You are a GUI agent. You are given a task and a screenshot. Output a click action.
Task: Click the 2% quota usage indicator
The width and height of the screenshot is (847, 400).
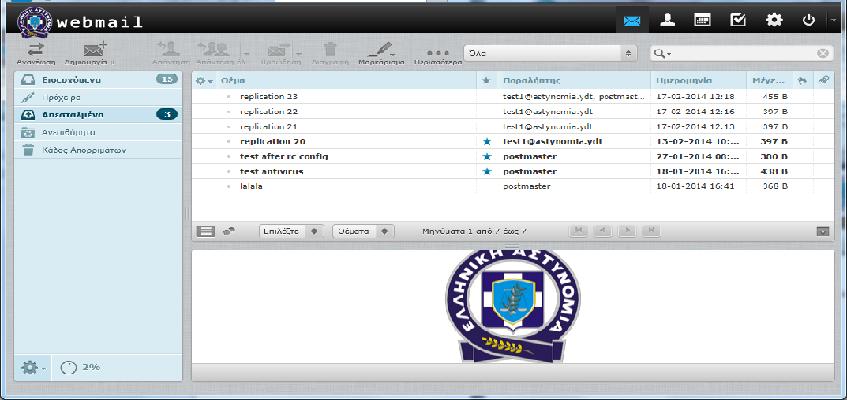(81, 367)
